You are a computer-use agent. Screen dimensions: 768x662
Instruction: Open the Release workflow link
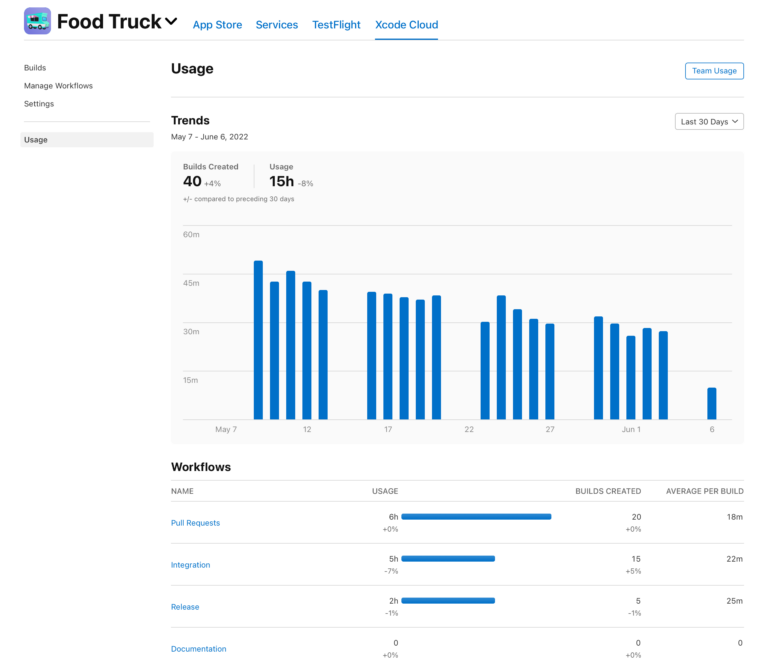pos(185,607)
